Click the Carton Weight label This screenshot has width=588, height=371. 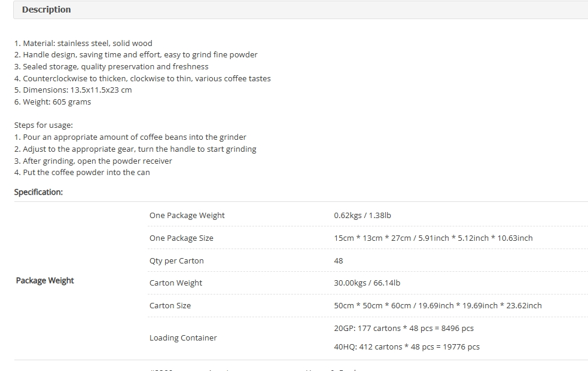click(x=175, y=283)
